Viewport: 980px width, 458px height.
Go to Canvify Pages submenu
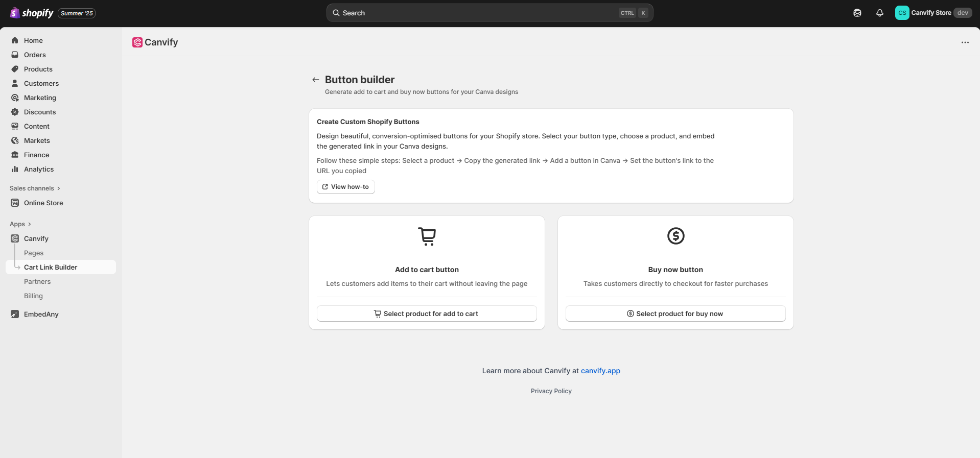(34, 253)
